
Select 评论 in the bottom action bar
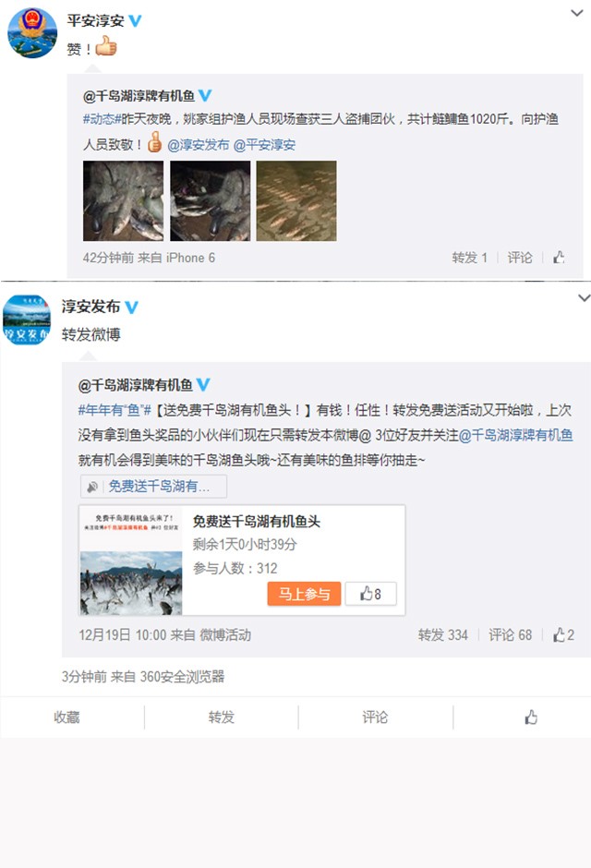click(x=375, y=717)
